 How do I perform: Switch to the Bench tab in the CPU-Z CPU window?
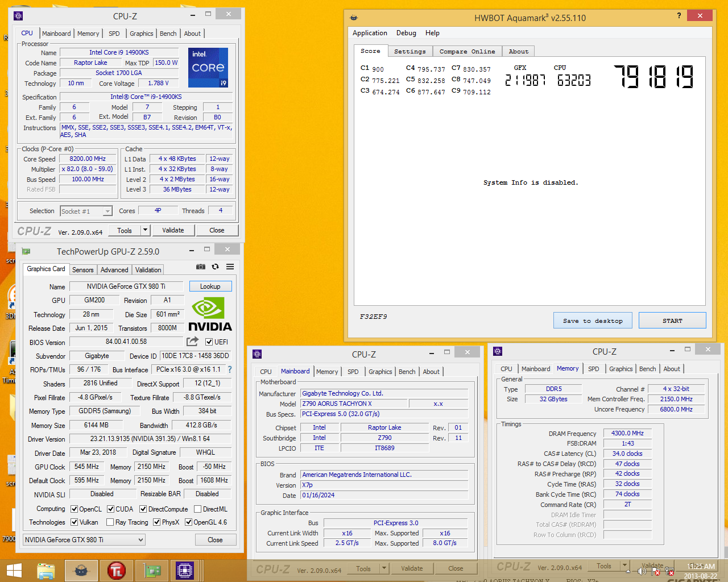click(x=168, y=34)
